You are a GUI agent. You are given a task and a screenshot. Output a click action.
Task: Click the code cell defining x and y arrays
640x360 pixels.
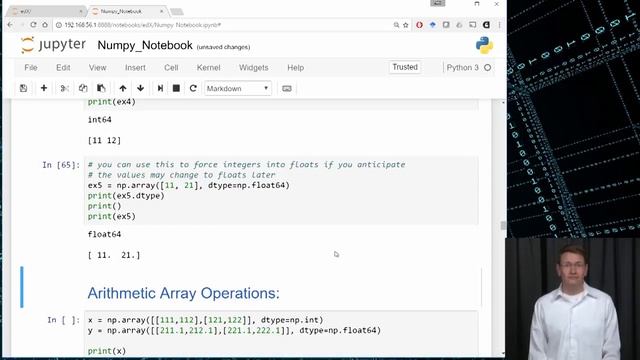pos(281,333)
